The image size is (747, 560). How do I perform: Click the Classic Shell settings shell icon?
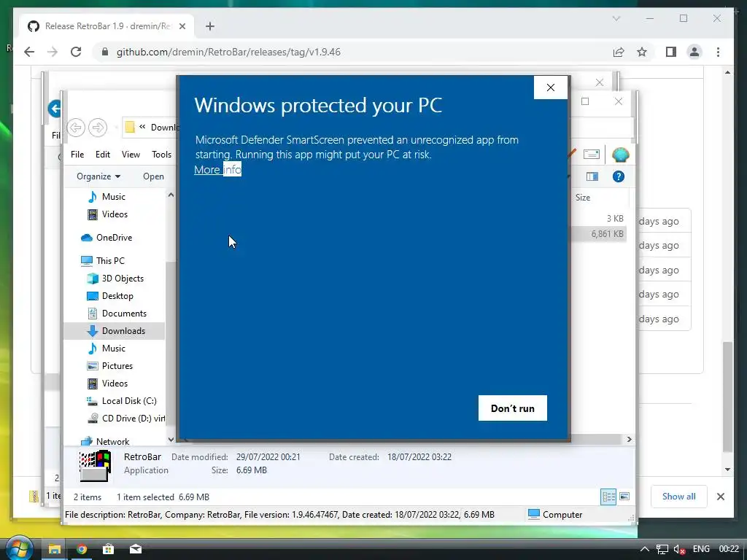tap(620, 155)
